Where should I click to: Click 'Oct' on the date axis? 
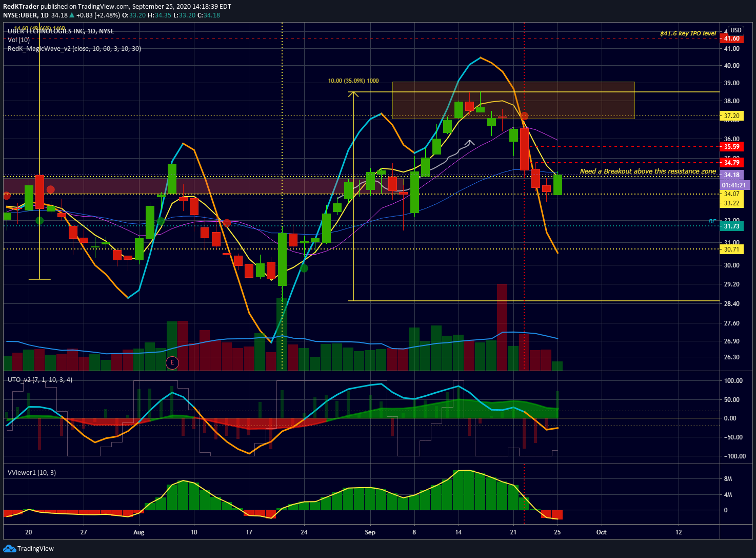[601, 532]
